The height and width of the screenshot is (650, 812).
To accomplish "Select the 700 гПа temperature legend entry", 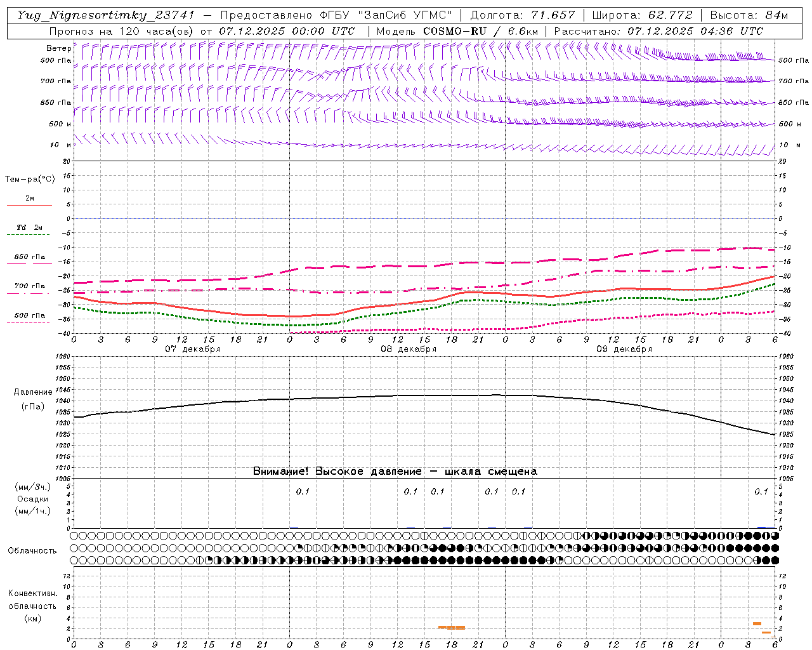I will (30, 286).
